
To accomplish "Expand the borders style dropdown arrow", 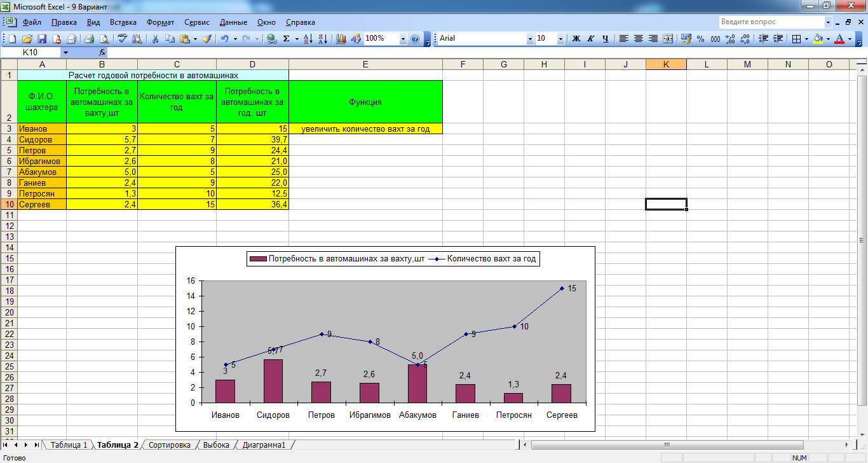I will (806, 39).
